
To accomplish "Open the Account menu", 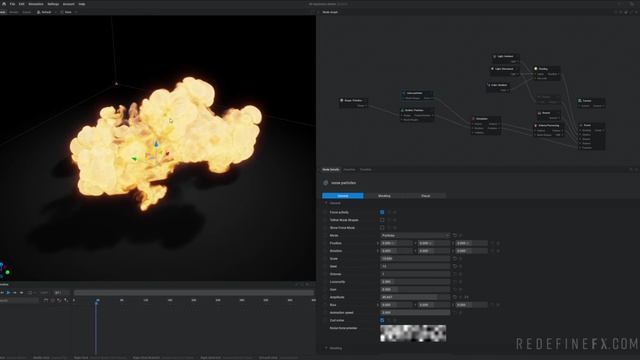I will tap(69, 4).
